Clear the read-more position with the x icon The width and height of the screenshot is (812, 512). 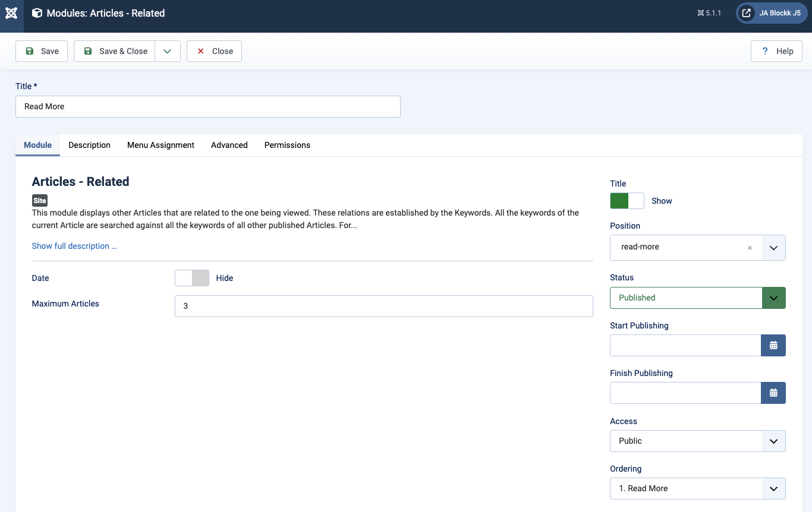pos(750,248)
